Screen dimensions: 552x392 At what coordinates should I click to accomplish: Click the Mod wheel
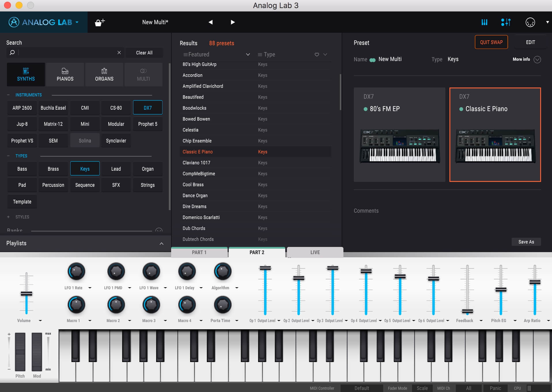pyautogui.click(x=37, y=352)
